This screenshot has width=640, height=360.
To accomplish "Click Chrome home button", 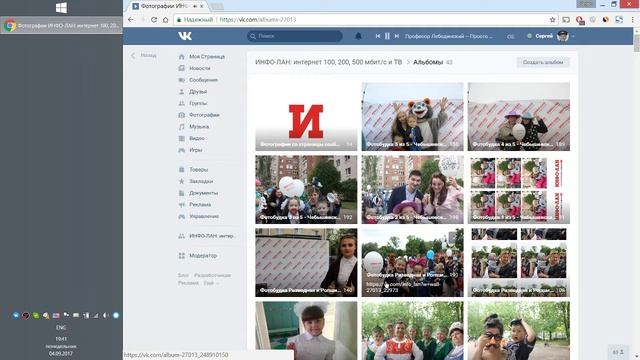I will point(166,20).
